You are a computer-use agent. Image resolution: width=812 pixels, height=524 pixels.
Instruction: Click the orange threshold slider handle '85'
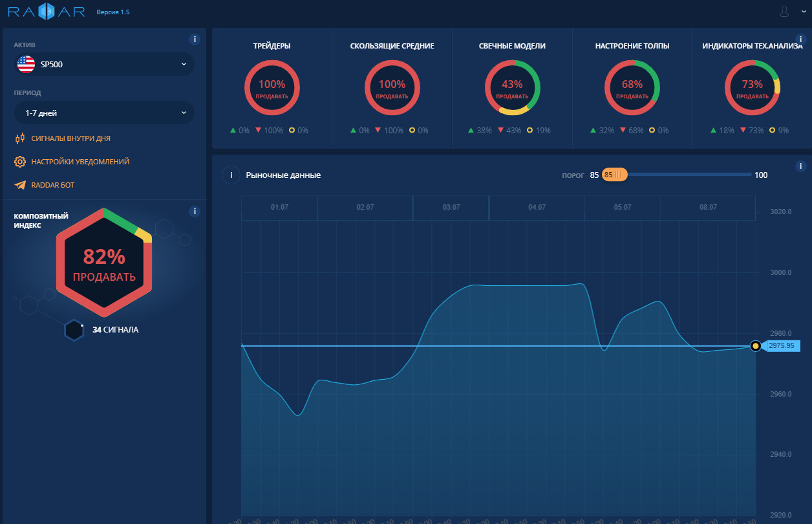[x=615, y=175]
